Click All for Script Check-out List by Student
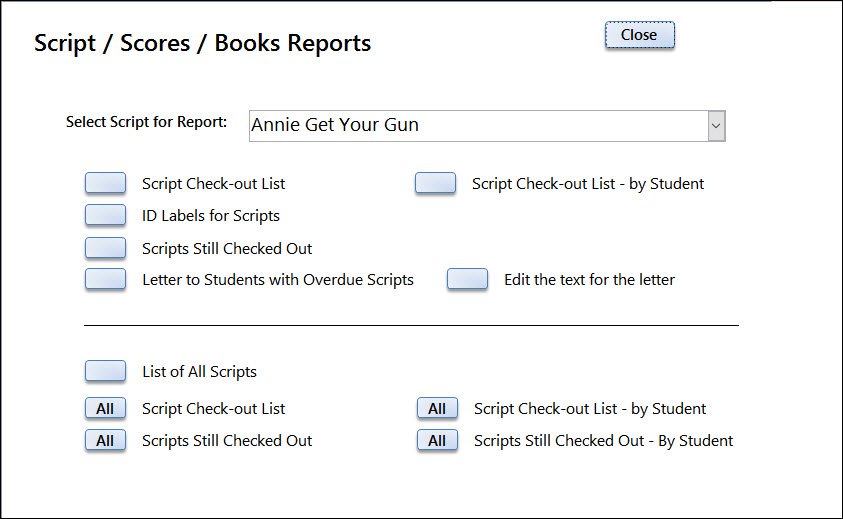This screenshot has width=843, height=519. 438,408
